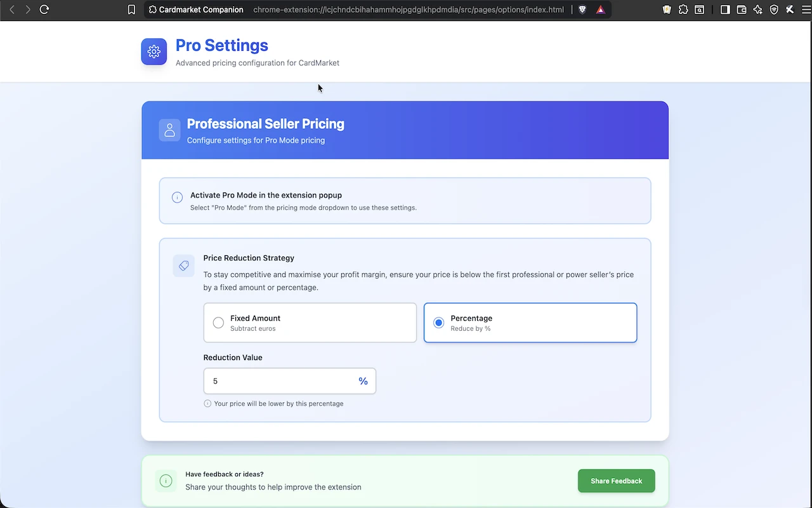This screenshot has width=812, height=508.
Task: Open Brave Shields via the lion icon
Action: coord(582,10)
